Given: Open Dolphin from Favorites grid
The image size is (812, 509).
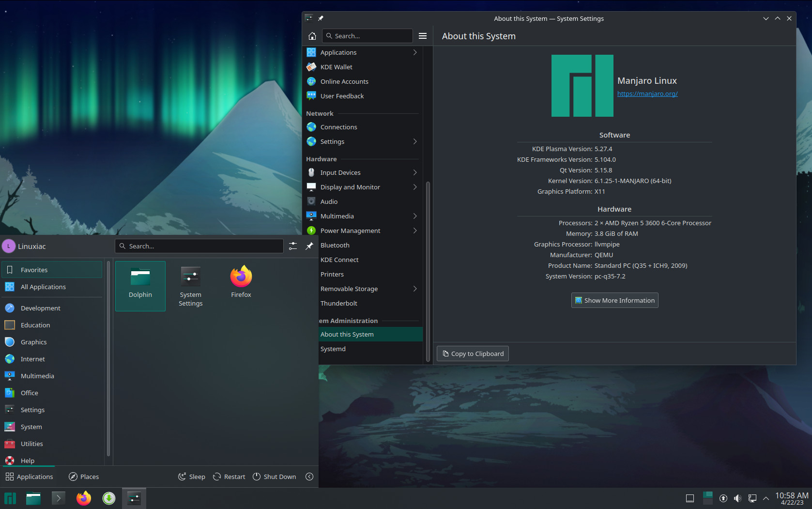Looking at the screenshot, I should (x=140, y=285).
